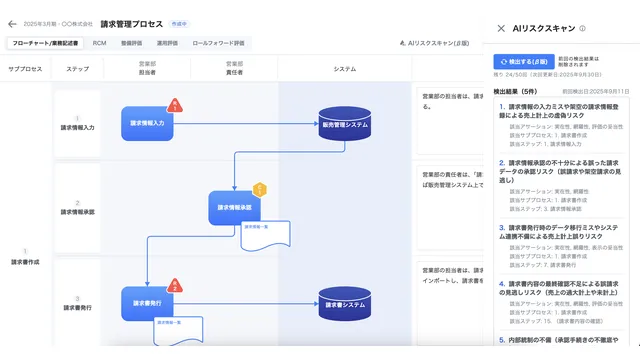Open the info icon beside AIリスクスキャン title

coord(582,29)
